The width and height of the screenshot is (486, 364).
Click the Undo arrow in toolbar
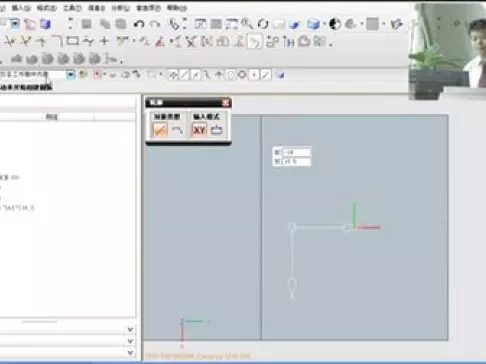(x=139, y=24)
